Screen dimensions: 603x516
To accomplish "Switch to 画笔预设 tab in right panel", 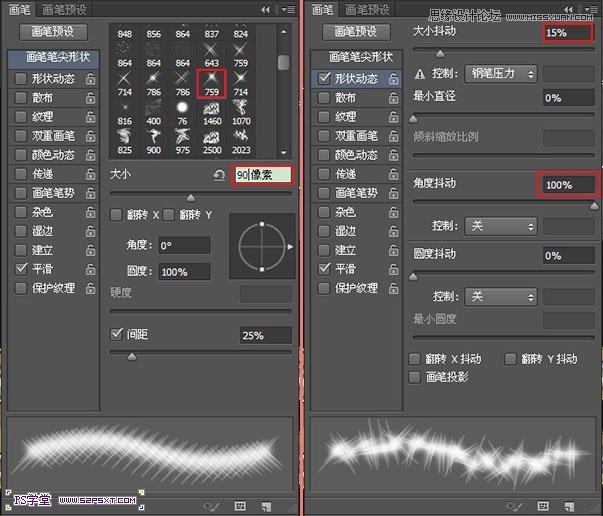I will coord(367,10).
